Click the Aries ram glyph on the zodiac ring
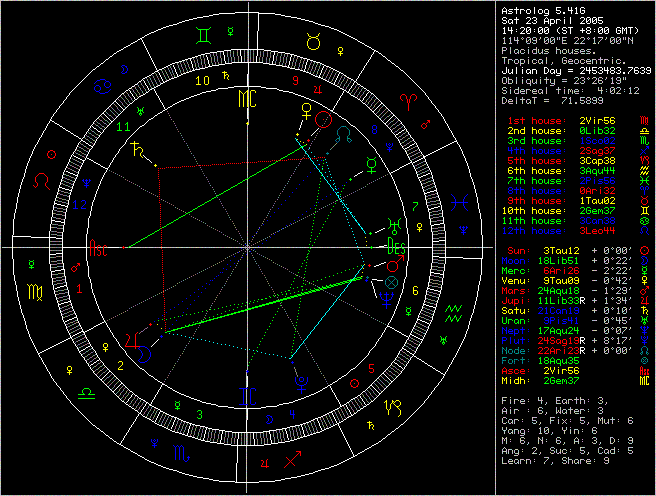Viewport: 656px width, 496px height. click(409, 99)
